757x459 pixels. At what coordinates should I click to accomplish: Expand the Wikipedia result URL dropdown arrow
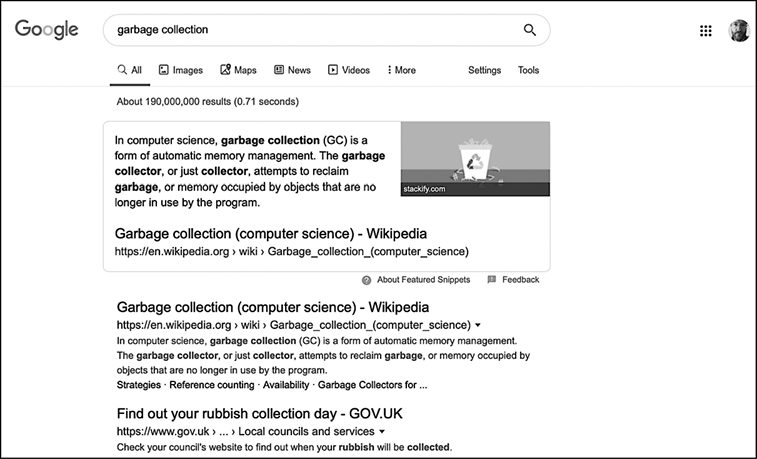[478, 325]
